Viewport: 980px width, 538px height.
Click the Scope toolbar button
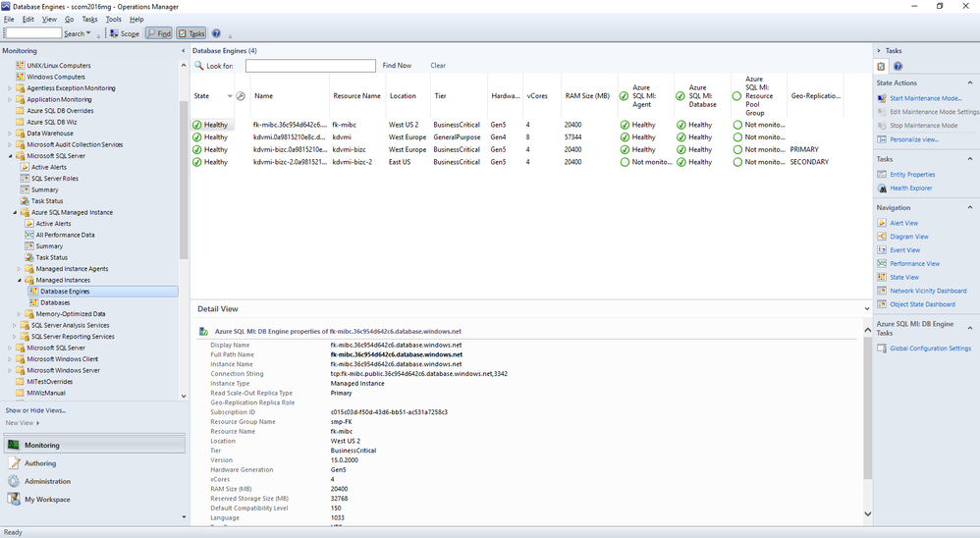pos(125,33)
